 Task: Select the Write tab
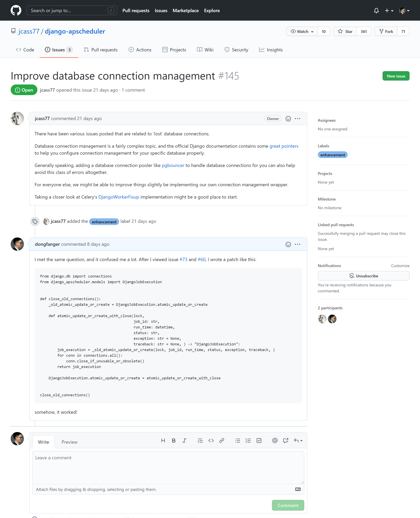43,442
